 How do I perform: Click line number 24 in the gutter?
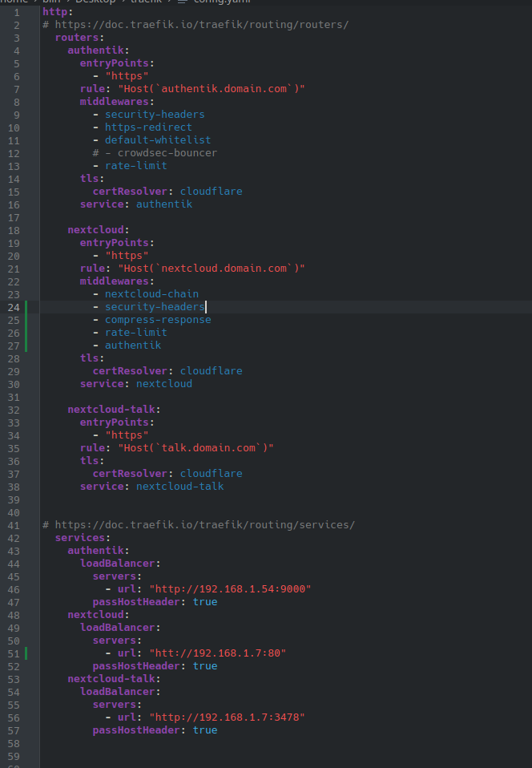[14, 307]
